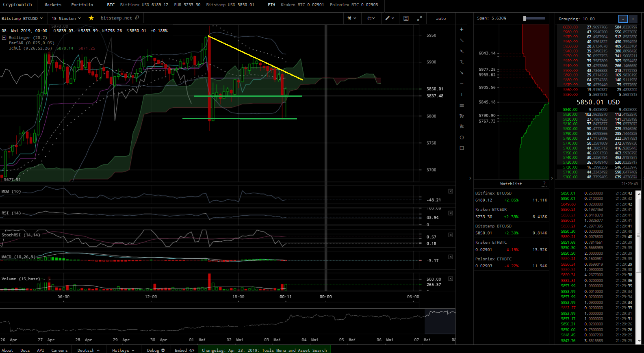The image size is (644, 353).
Task: Expand the Hotkeys menu
Action: (x=123, y=350)
